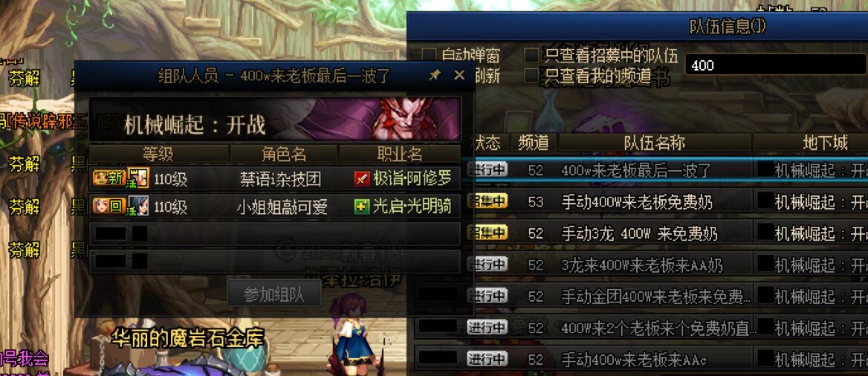The height and width of the screenshot is (376, 868).
Task: Click the green cross Light Knight class icon
Action: click(x=361, y=207)
